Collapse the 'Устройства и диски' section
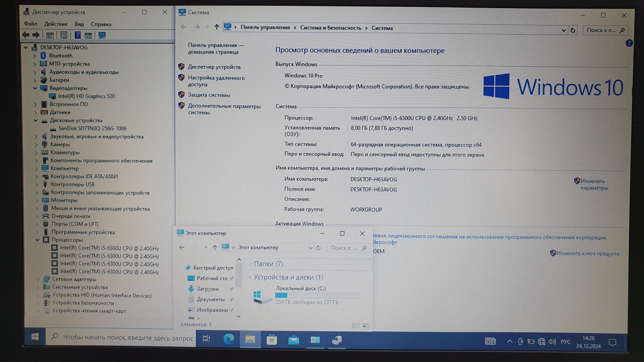Viewport: 644px width, 362px height. point(249,277)
